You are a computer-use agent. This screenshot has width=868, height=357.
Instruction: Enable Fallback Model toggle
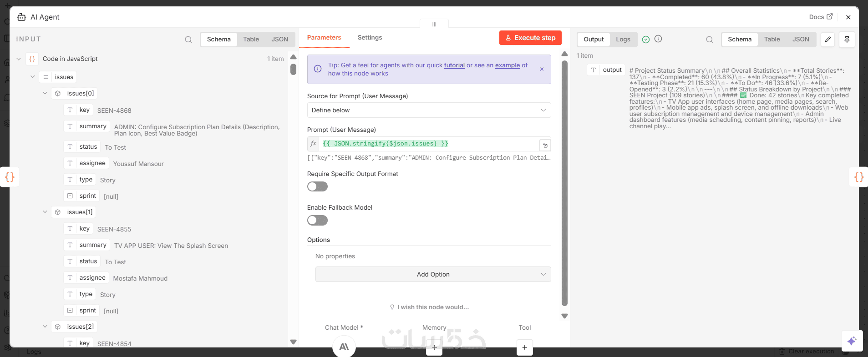pyautogui.click(x=317, y=220)
